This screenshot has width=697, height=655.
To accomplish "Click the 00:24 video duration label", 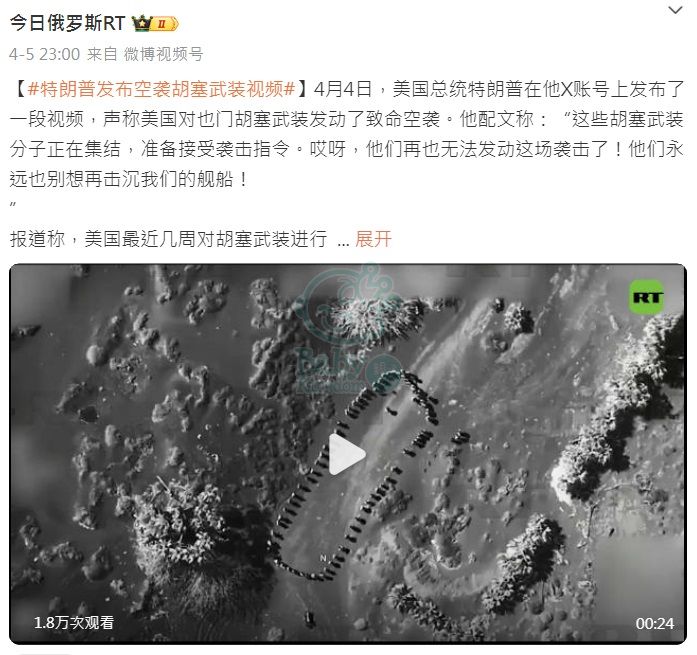I will coord(655,623).
